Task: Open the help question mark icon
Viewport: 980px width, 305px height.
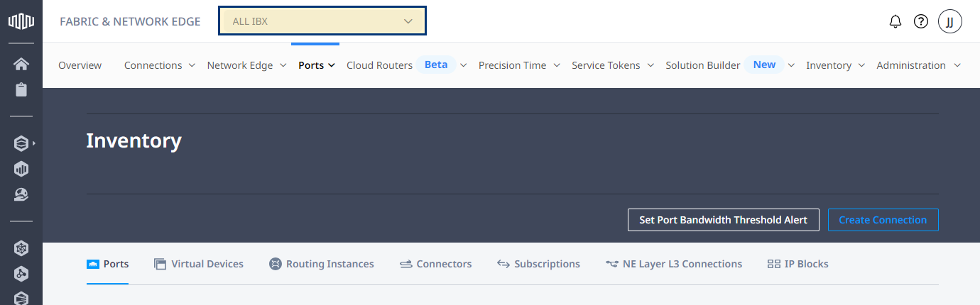Action: click(921, 21)
